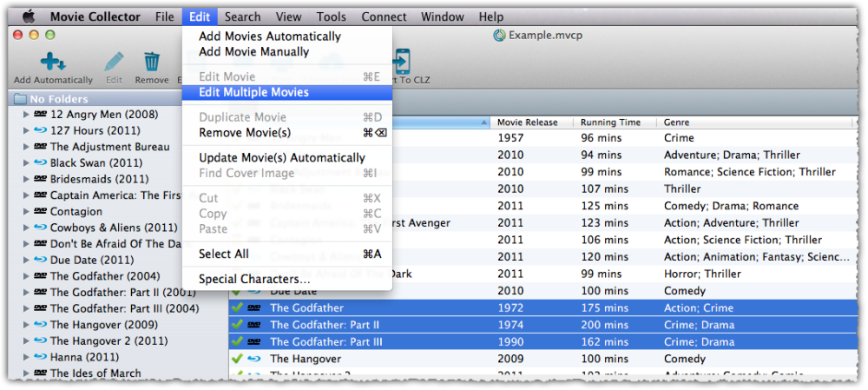The image size is (868, 390).
Task: Click DVD icon beside The Godfather (2004)
Action: 41,276
